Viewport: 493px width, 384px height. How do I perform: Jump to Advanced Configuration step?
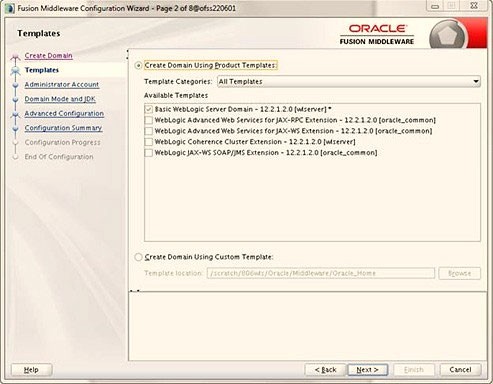64,114
